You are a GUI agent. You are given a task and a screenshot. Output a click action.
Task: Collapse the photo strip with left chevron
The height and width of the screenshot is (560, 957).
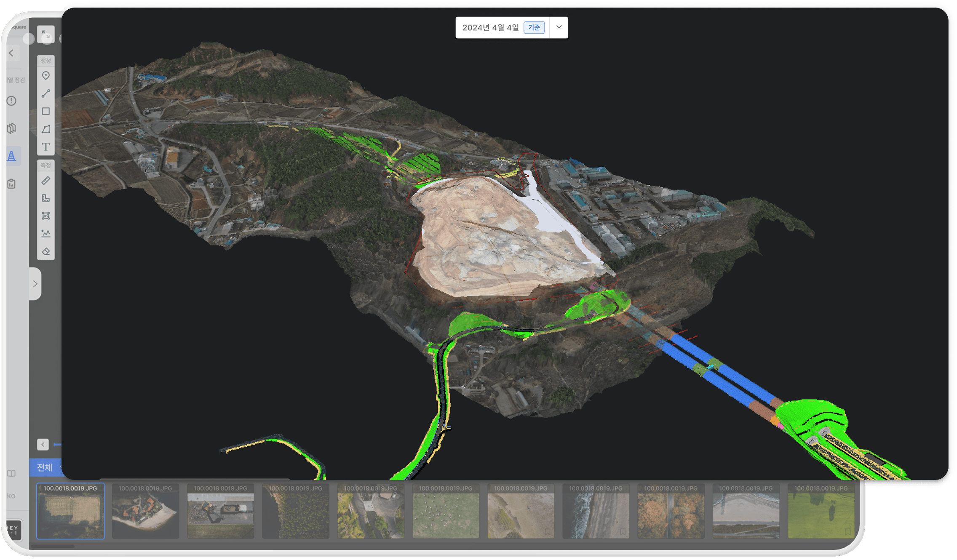[x=43, y=445]
